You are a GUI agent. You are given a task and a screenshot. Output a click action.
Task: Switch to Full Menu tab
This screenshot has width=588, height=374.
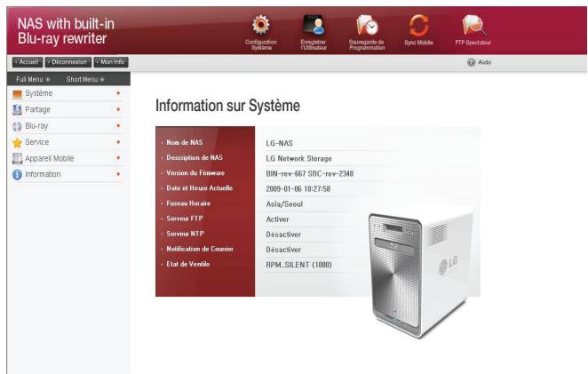click(x=33, y=79)
